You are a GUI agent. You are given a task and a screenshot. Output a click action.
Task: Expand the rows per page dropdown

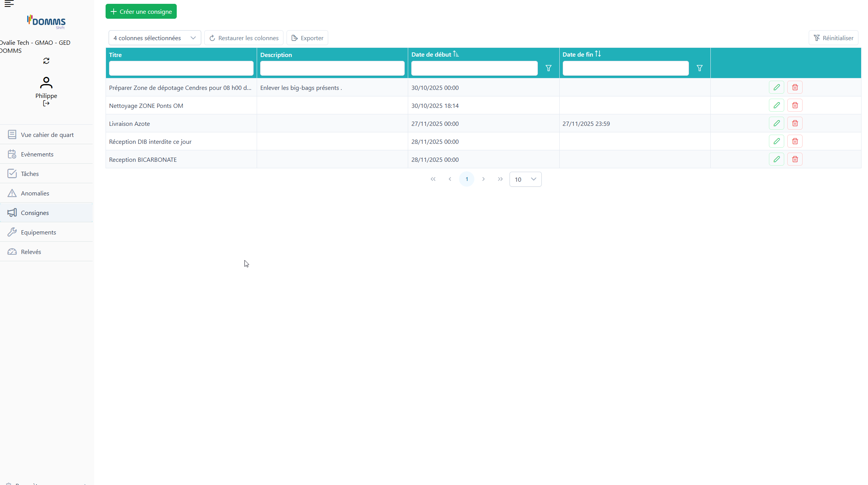click(x=525, y=179)
